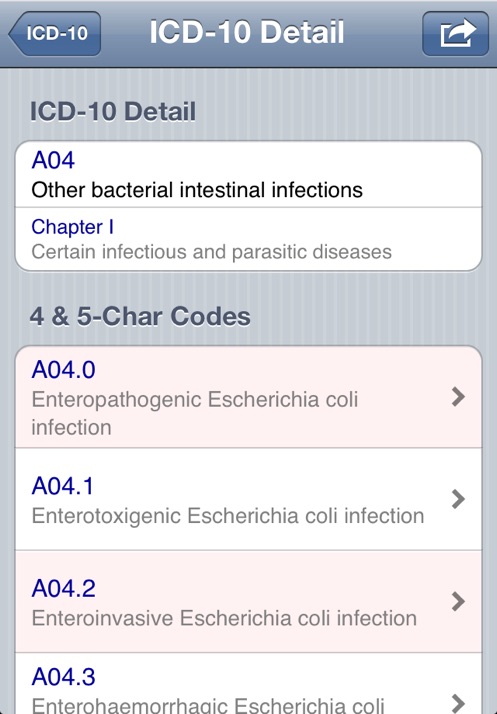Select A04.0 code label
This screenshot has height=714, width=497.
click(63, 369)
